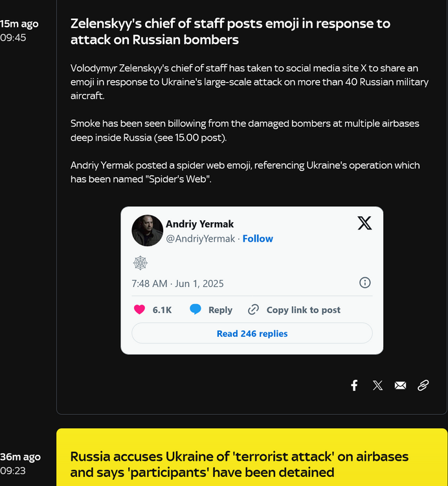This screenshot has height=486, width=448.
Task: Click the X logo in the embedded tweet
Action: [x=364, y=224]
